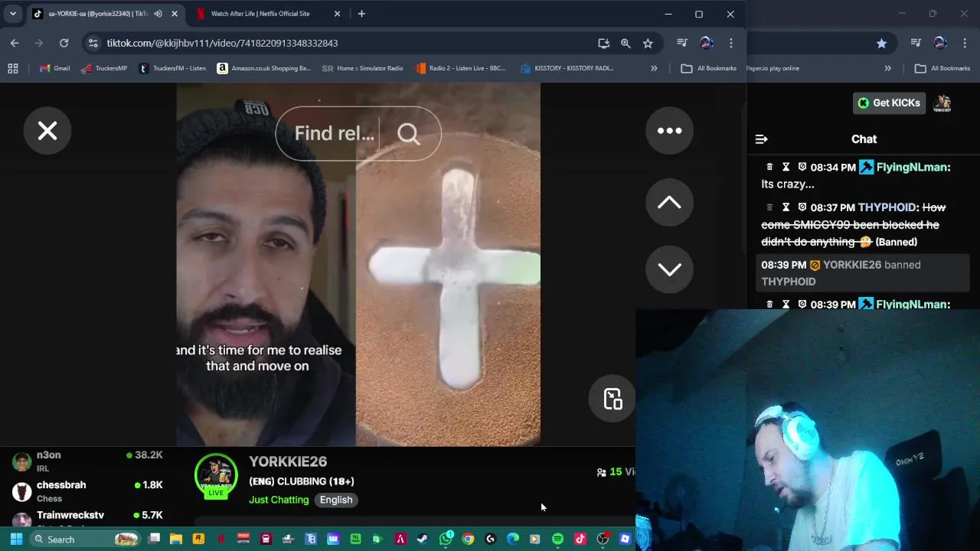Go to previous video with up chevron
Screen dimensions: 980x551
[669, 202]
